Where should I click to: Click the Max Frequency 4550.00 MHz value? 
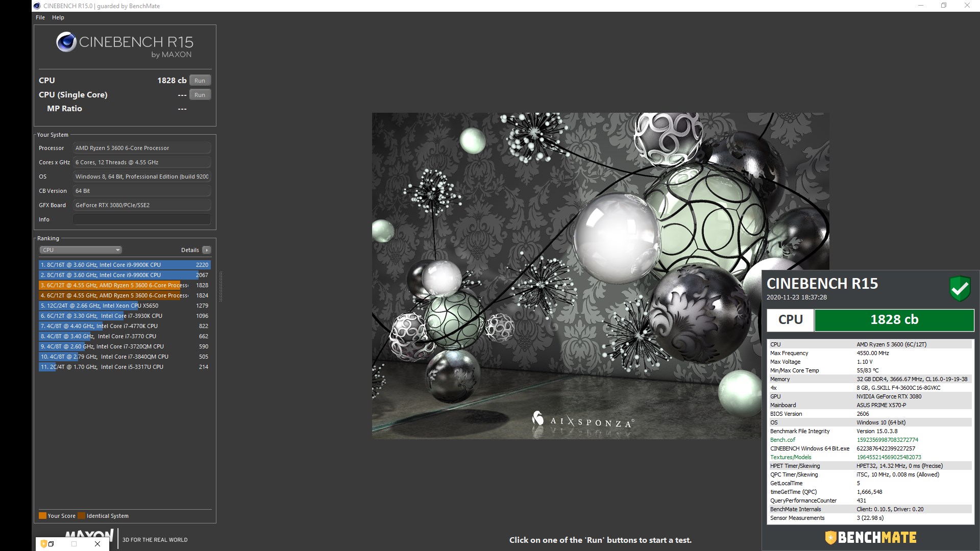point(873,353)
